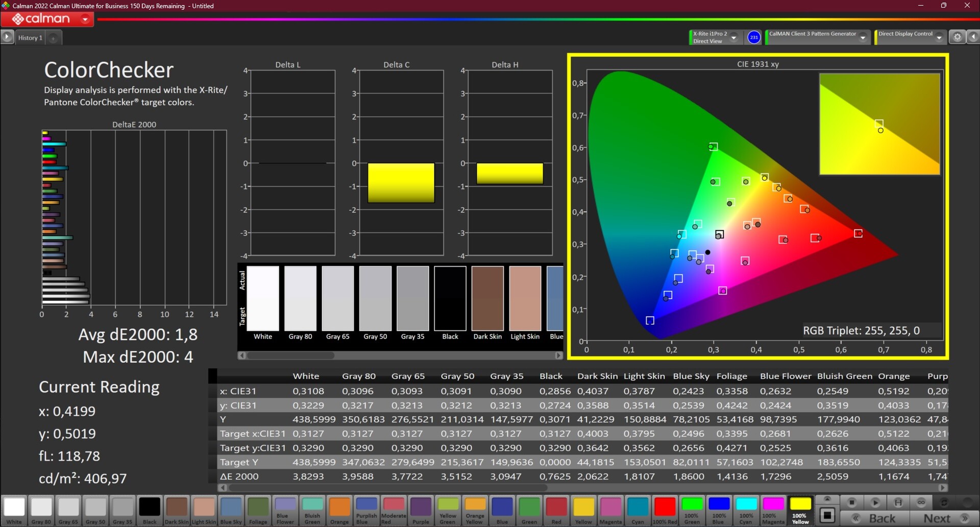Click the blue 231 meter timer circle

tap(754, 37)
